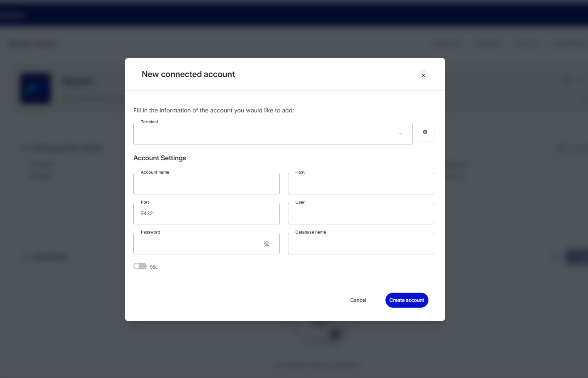Click the blue Create account button
The width and height of the screenshot is (588, 378).
[407, 300]
